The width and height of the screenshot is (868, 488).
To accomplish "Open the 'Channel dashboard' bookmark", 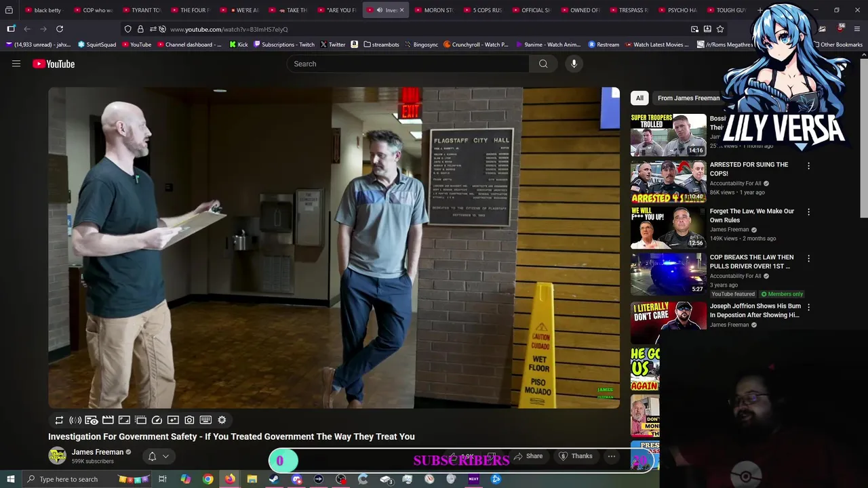I will [x=189, y=45].
